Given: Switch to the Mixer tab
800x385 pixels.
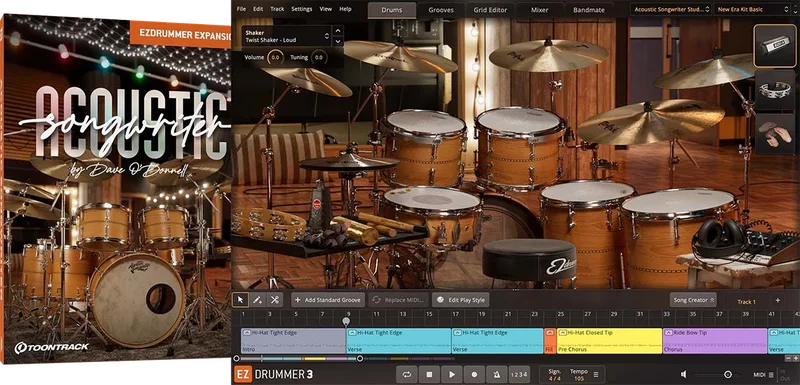Looking at the screenshot, I should tap(539, 10).
